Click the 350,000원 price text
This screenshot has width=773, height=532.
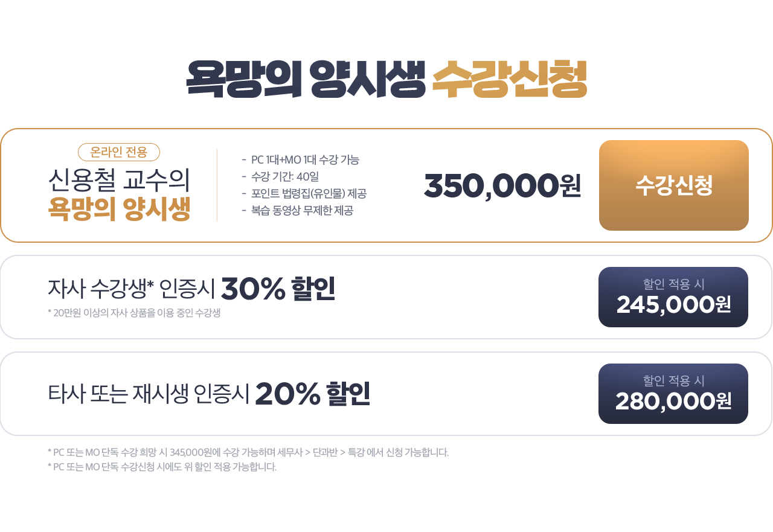(502, 185)
